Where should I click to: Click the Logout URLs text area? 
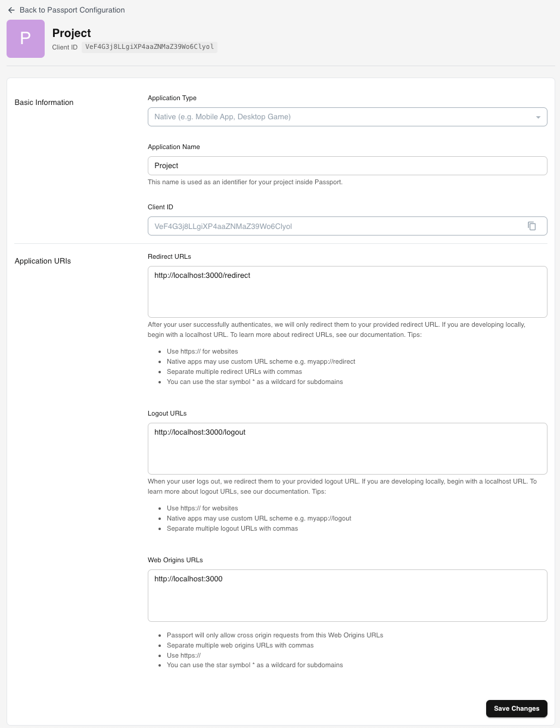347,448
